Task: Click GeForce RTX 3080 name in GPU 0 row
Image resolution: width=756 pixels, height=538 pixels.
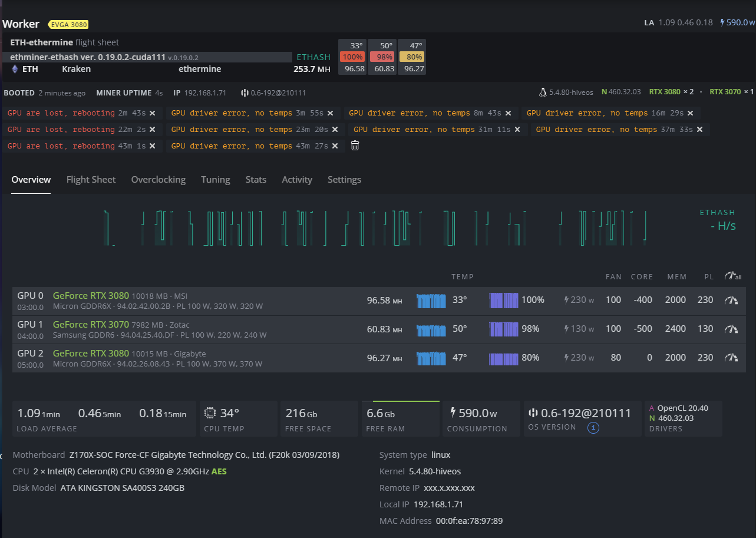Action: point(91,296)
